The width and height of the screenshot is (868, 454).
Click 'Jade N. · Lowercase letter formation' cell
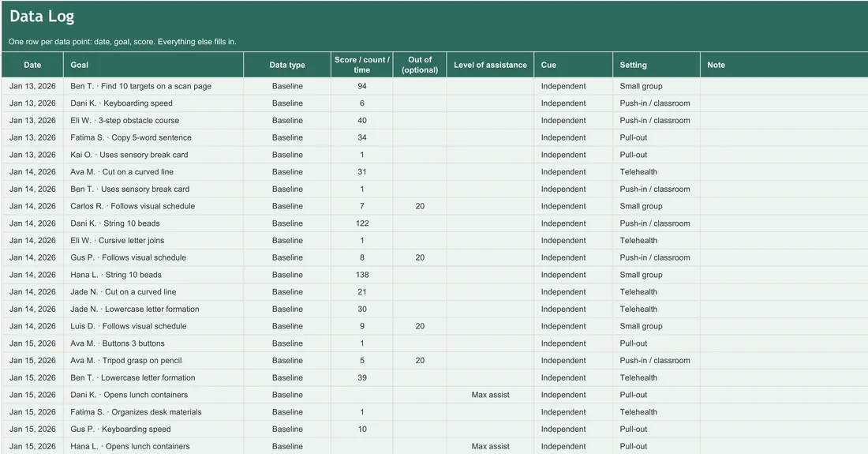(153, 309)
